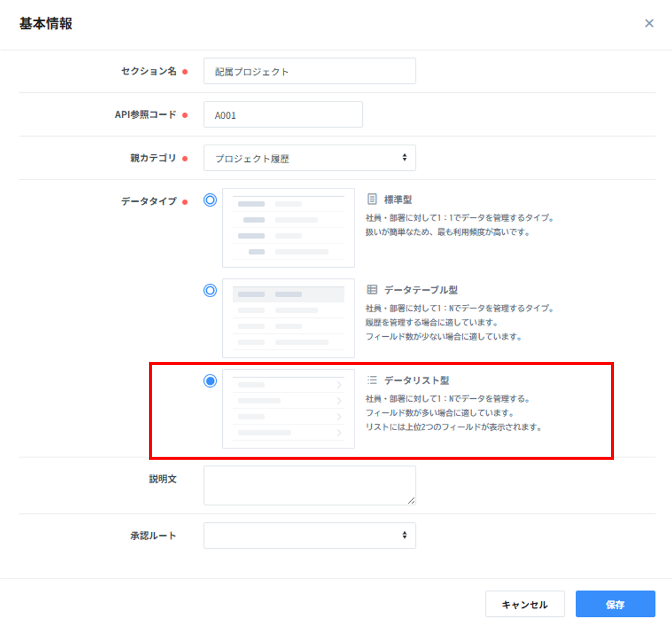Click the 標準型 layout preview thumbnail

pyautogui.click(x=288, y=228)
